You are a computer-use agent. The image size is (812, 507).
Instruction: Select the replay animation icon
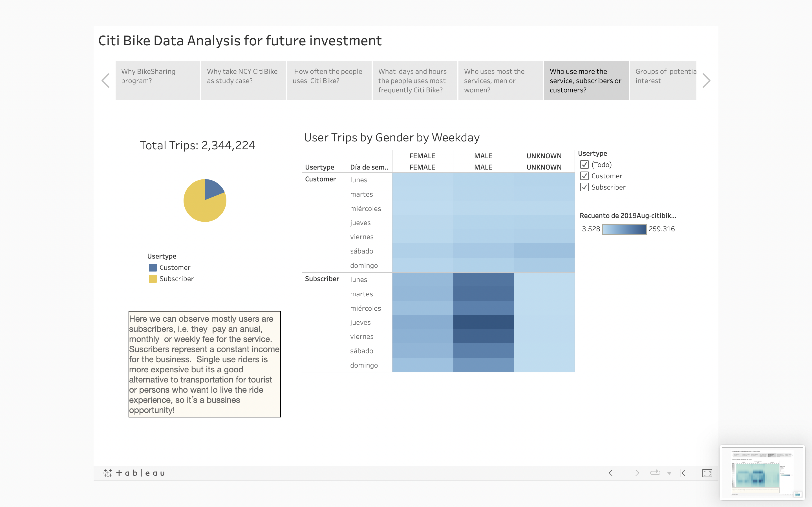[655, 473]
